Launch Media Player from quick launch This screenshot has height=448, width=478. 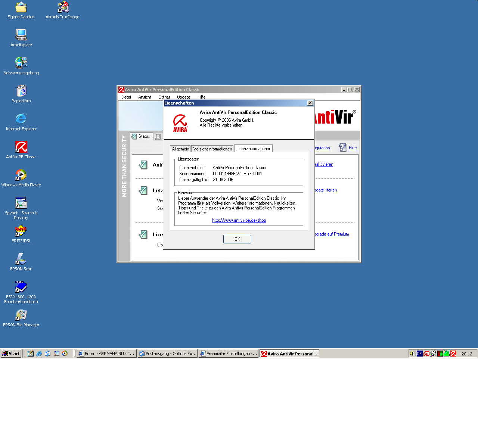(65, 354)
